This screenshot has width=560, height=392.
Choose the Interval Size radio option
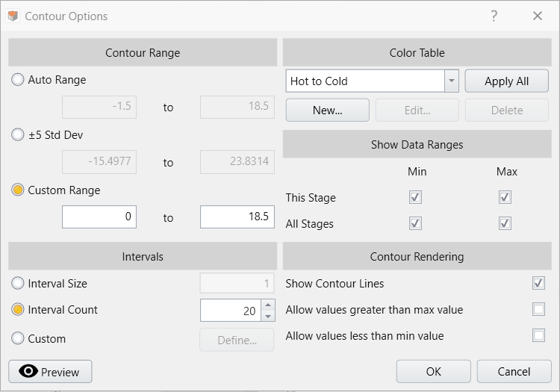pyautogui.click(x=17, y=284)
